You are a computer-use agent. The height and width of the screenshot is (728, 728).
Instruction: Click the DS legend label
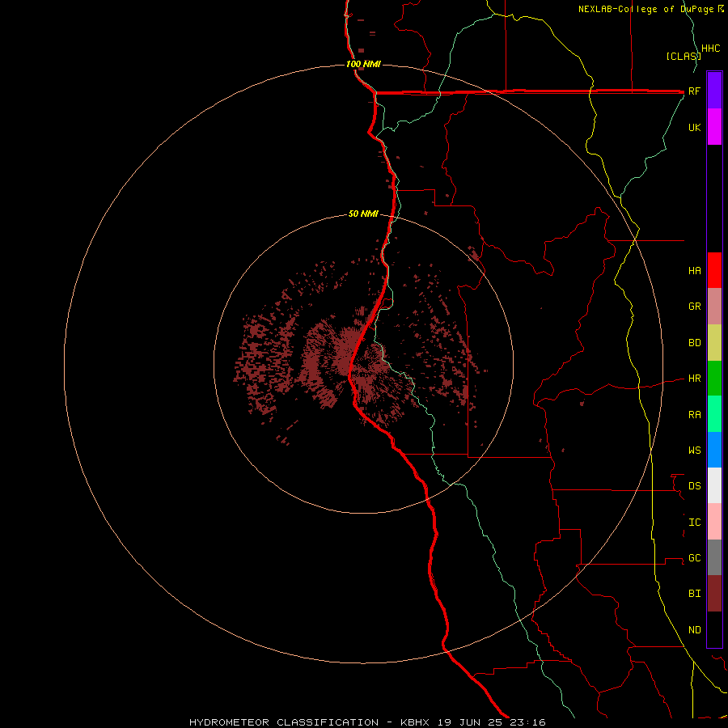pyautogui.click(x=694, y=485)
